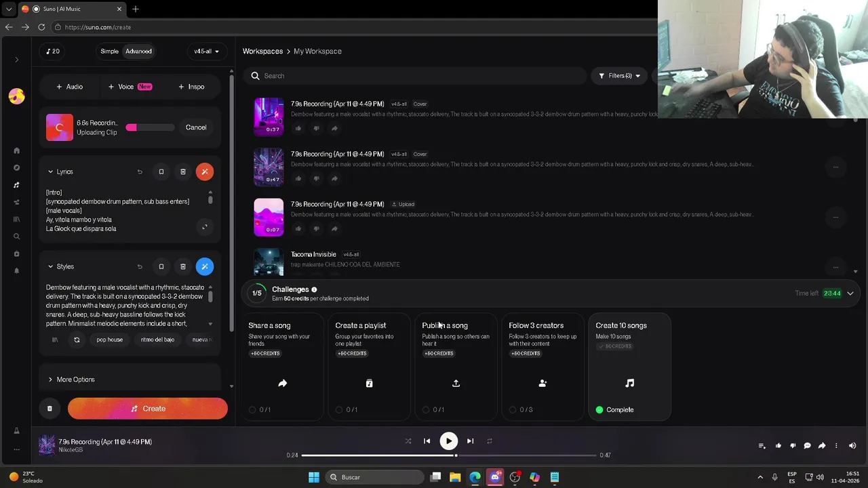Image resolution: width=868 pixels, height=488 pixels.
Task: Open the v4.5-all model dropdown
Action: (x=206, y=52)
